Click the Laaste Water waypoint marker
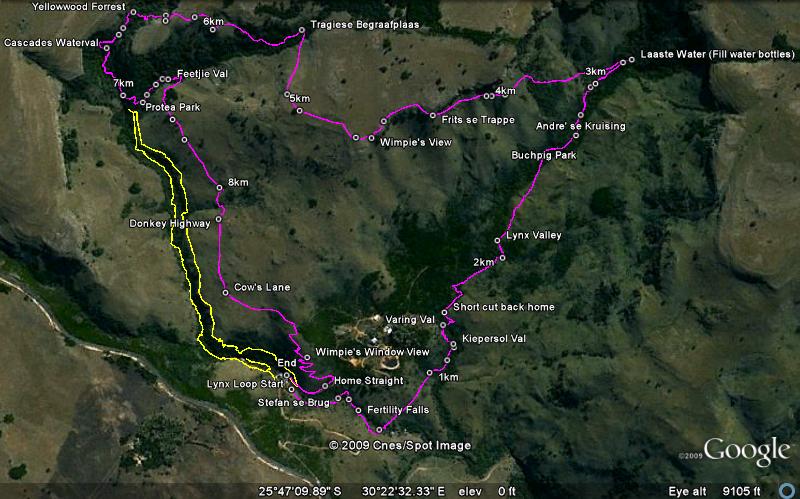 coord(632,60)
